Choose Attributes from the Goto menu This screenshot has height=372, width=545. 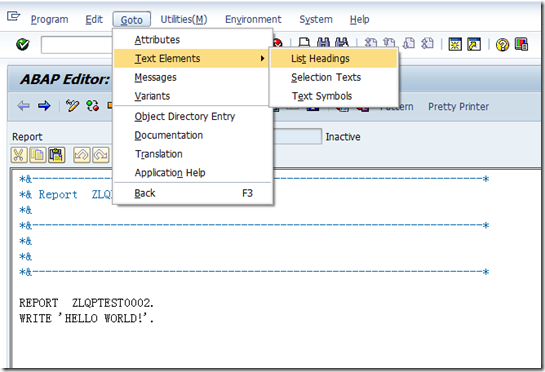point(193,40)
